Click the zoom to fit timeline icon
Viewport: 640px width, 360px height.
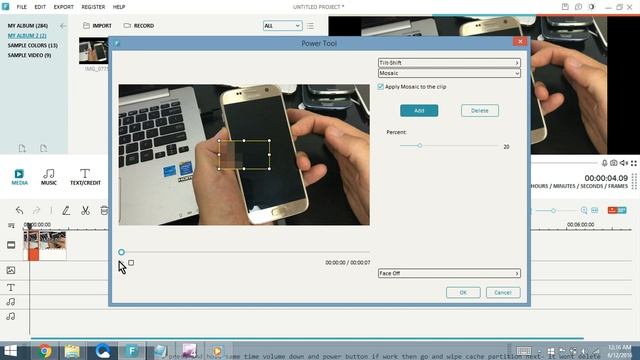coord(595,211)
